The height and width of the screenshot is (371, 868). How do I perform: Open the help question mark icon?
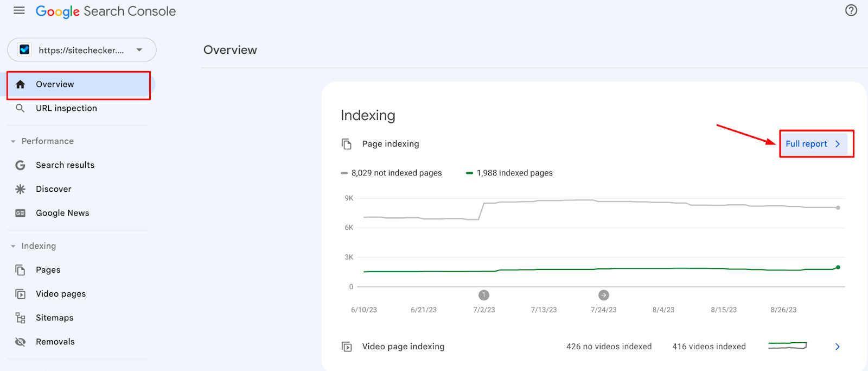point(851,10)
